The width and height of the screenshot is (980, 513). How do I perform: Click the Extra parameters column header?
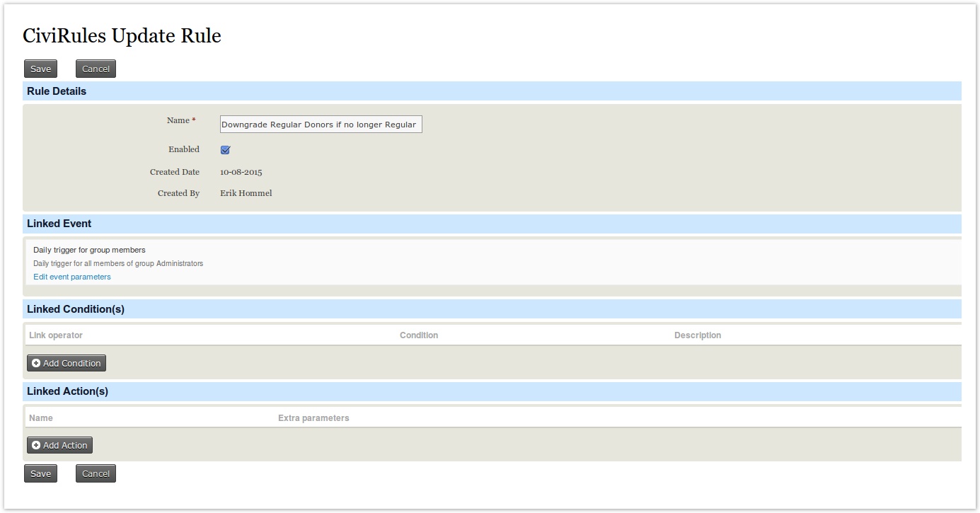313,418
